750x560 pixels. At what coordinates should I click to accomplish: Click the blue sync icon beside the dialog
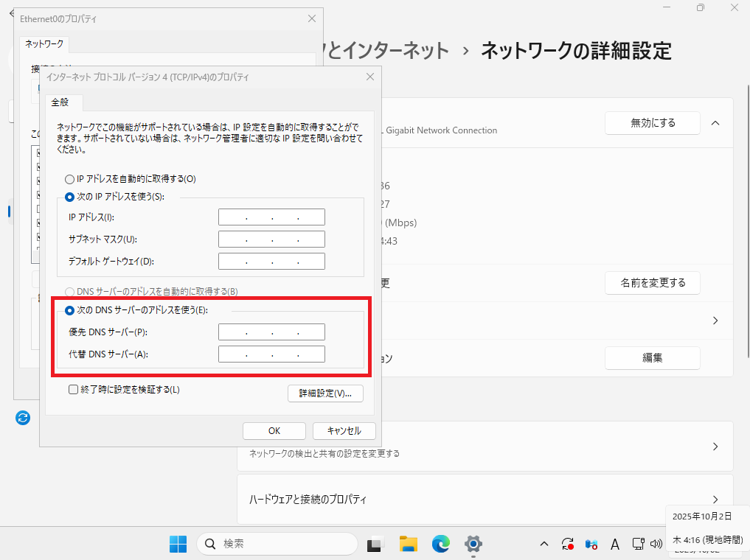(23, 418)
